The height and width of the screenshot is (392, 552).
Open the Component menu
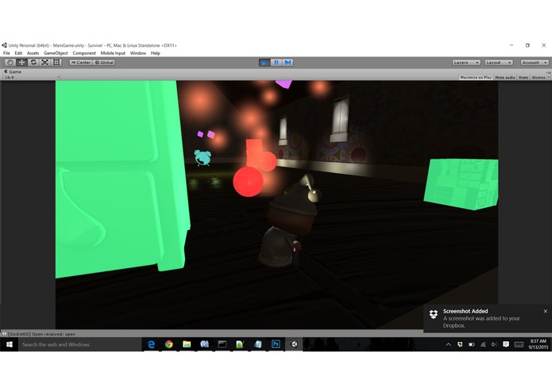(x=84, y=53)
